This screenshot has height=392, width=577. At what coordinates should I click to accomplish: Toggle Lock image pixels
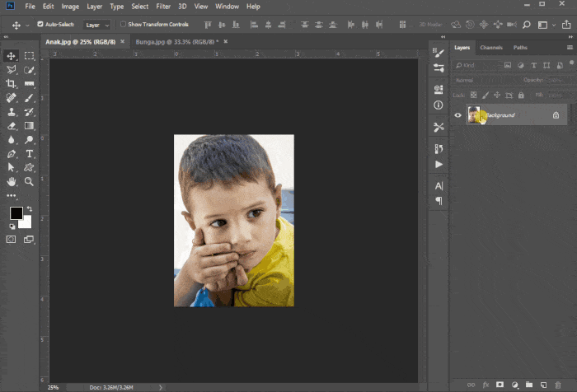coord(486,96)
